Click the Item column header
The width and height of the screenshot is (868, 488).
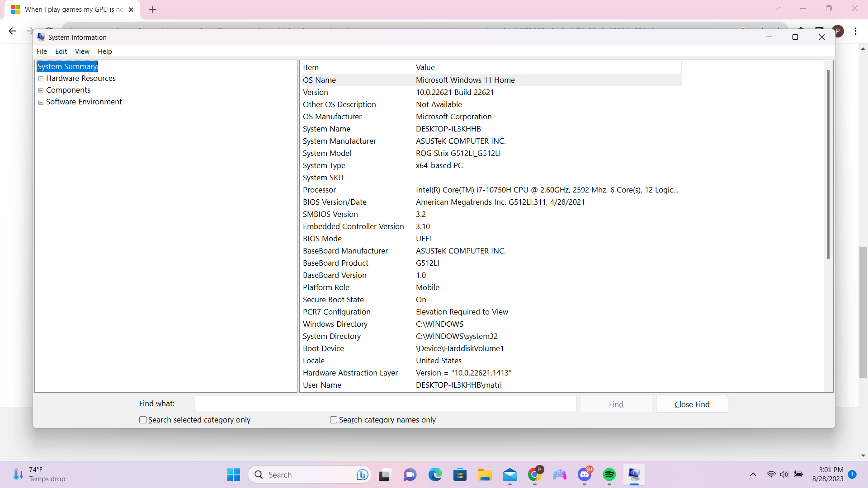point(357,67)
